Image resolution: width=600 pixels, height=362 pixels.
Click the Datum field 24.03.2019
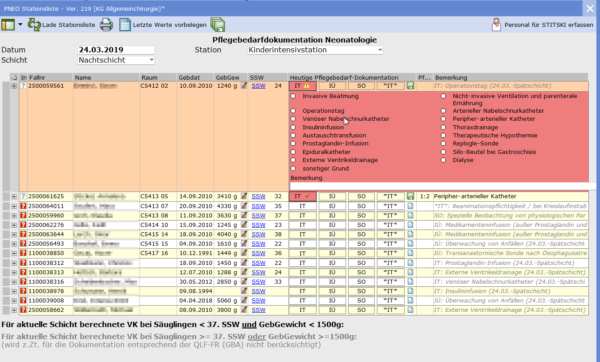(116, 50)
